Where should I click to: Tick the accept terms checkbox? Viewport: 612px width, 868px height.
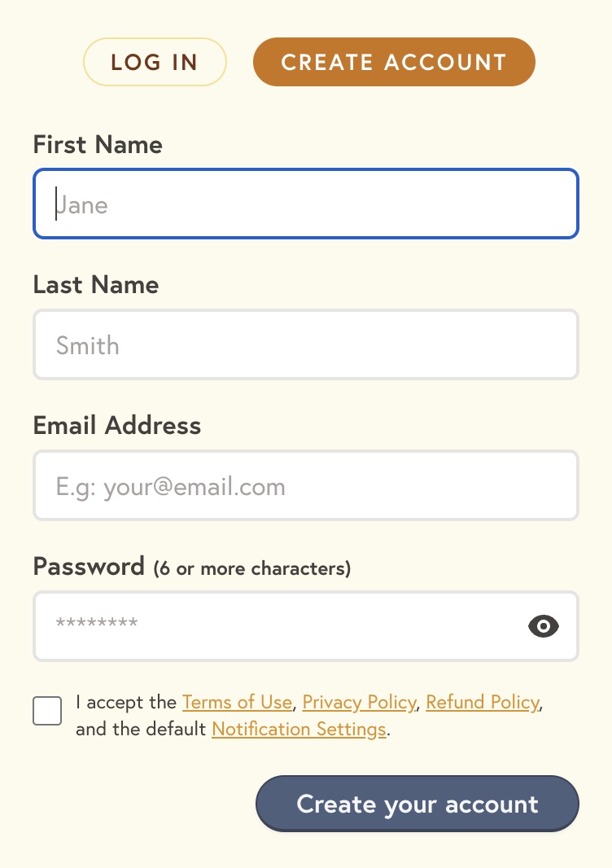click(47, 711)
